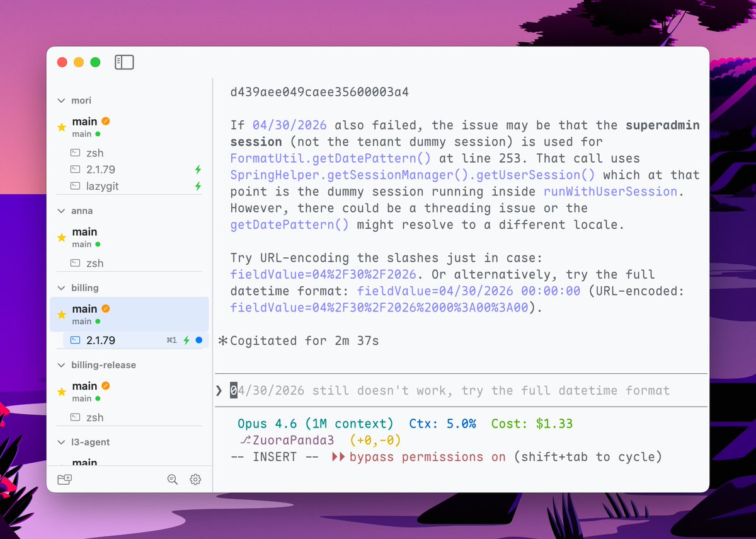Click the hash d439aee049caee35600003a4
Viewport: 756px width, 539px height.
(x=319, y=92)
